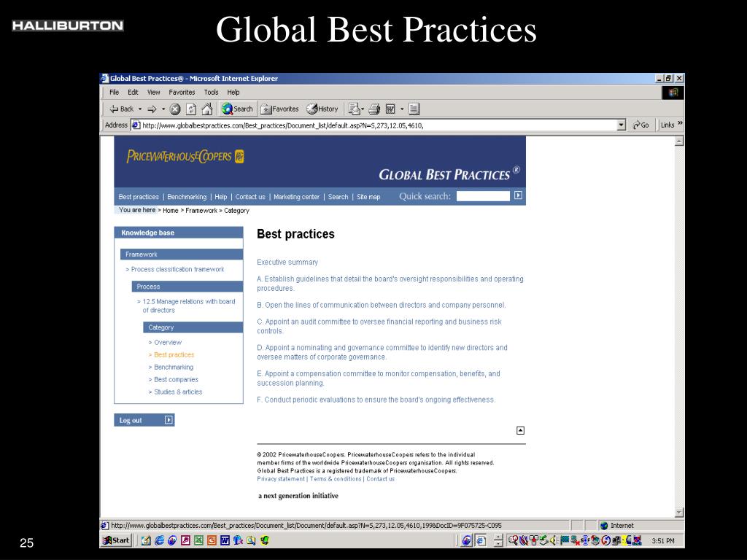Open the Contact us navigation link
The width and height of the screenshot is (747, 560).
pyautogui.click(x=250, y=197)
